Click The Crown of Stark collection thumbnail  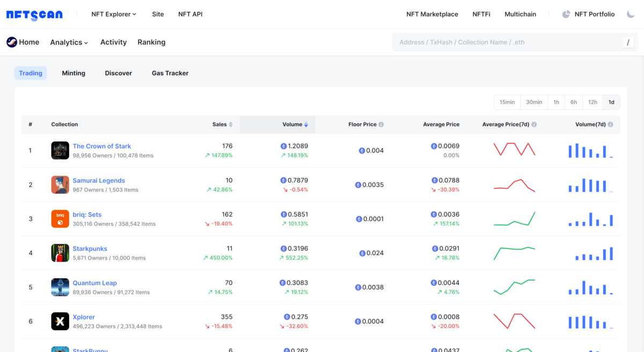pyautogui.click(x=60, y=150)
